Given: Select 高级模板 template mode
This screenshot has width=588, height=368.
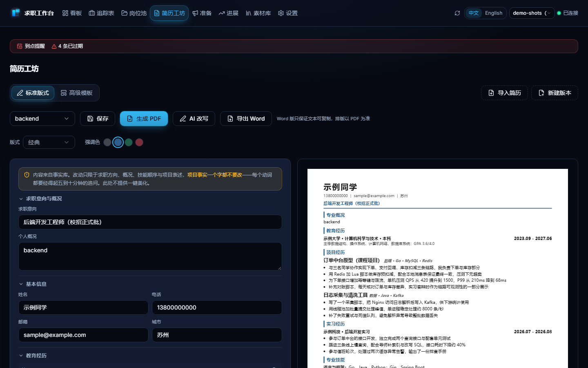Looking at the screenshot, I should tap(77, 93).
